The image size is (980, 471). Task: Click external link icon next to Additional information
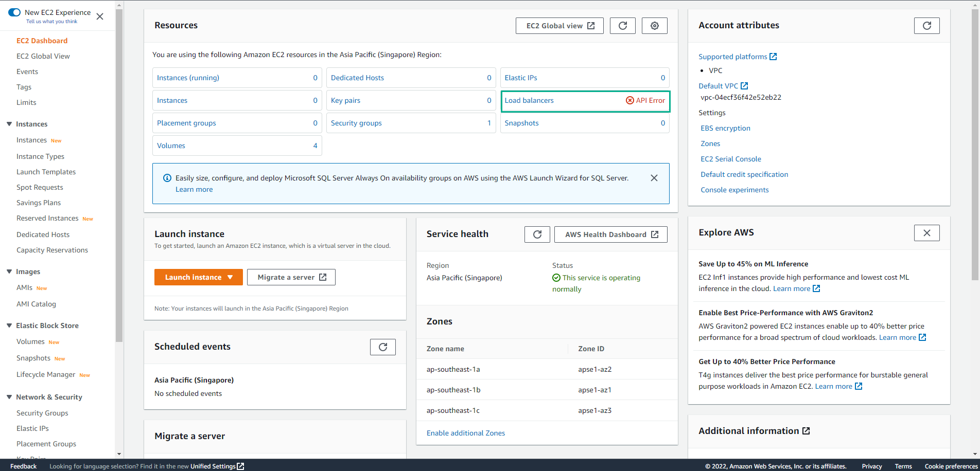(806, 431)
